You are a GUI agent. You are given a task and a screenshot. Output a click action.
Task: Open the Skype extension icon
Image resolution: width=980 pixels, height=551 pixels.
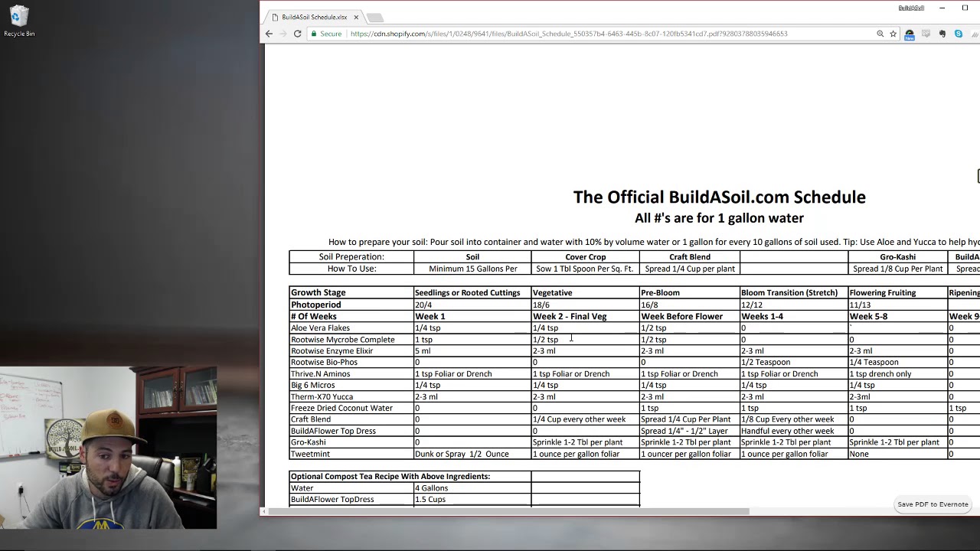click(958, 34)
